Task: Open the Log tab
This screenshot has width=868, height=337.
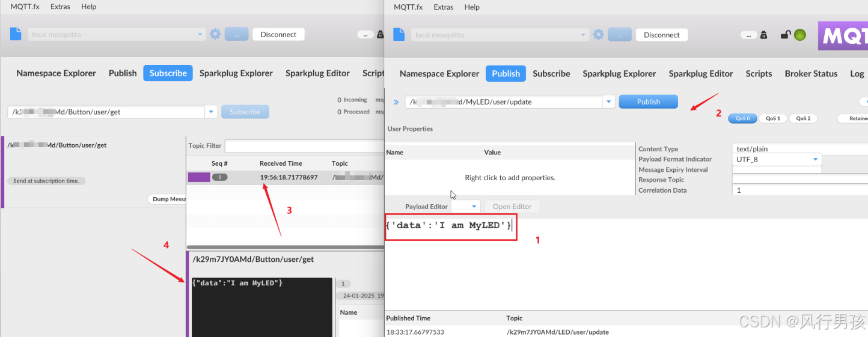Action: [x=857, y=73]
